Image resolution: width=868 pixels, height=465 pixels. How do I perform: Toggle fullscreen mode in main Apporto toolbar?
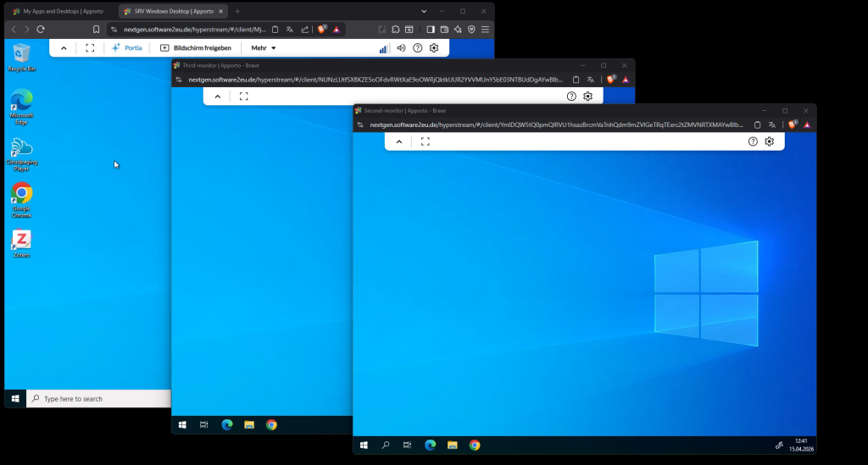[90, 48]
